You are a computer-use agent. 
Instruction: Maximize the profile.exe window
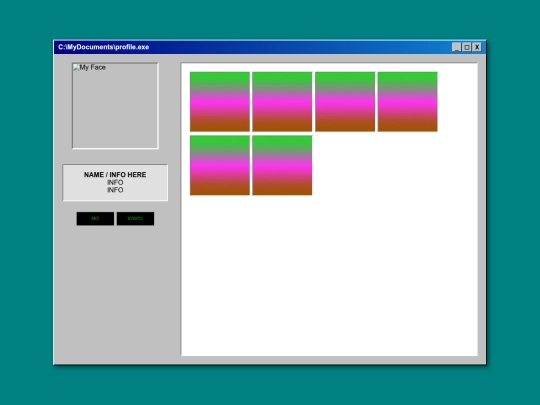coord(467,47)
